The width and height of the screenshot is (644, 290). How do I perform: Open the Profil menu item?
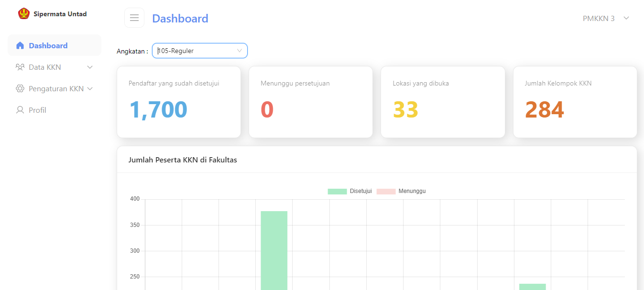click(x=37, y=110)
